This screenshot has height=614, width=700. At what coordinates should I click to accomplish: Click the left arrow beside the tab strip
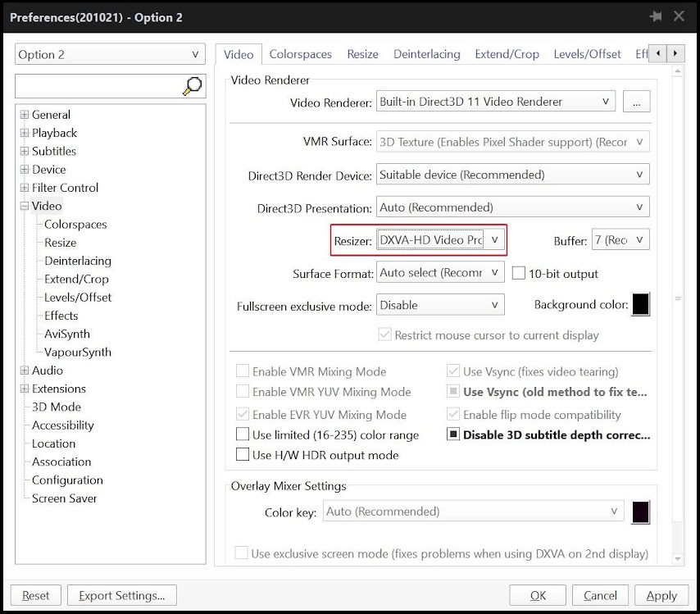click(657, 52)
